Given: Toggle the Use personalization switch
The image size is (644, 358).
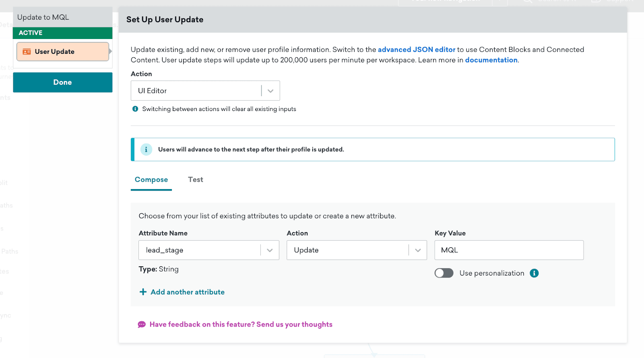Looking at the screenshot, I should click(444, 273).
